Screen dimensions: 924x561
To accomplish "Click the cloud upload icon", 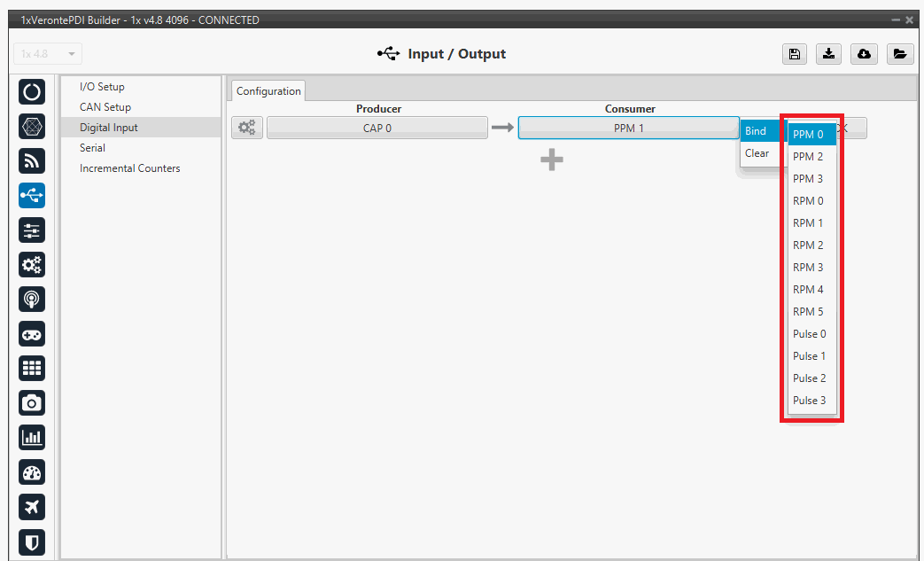I will [x=864, y=54].
